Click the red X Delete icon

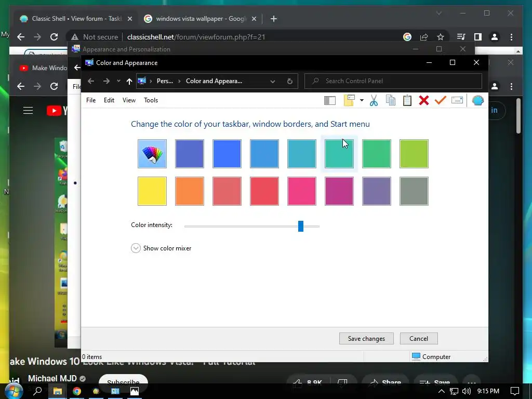point(424,100)
